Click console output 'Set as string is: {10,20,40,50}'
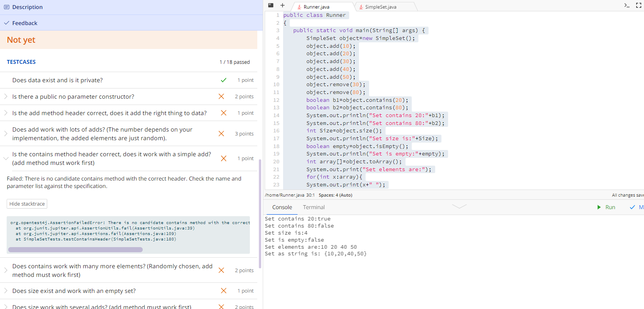The image size is (644, 309). click(316, 254)
